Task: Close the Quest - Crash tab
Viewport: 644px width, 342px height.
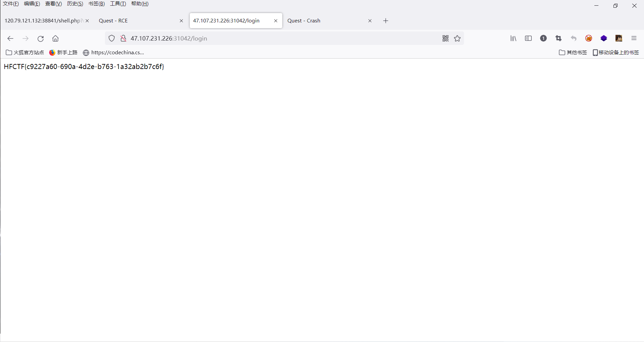Action: click(370, 21)
